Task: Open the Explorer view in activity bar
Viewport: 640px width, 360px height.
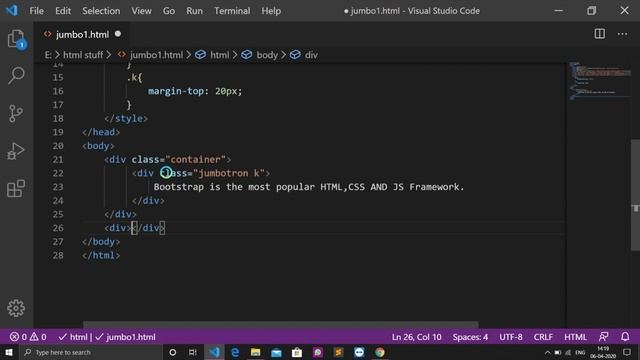Action: 16,40
